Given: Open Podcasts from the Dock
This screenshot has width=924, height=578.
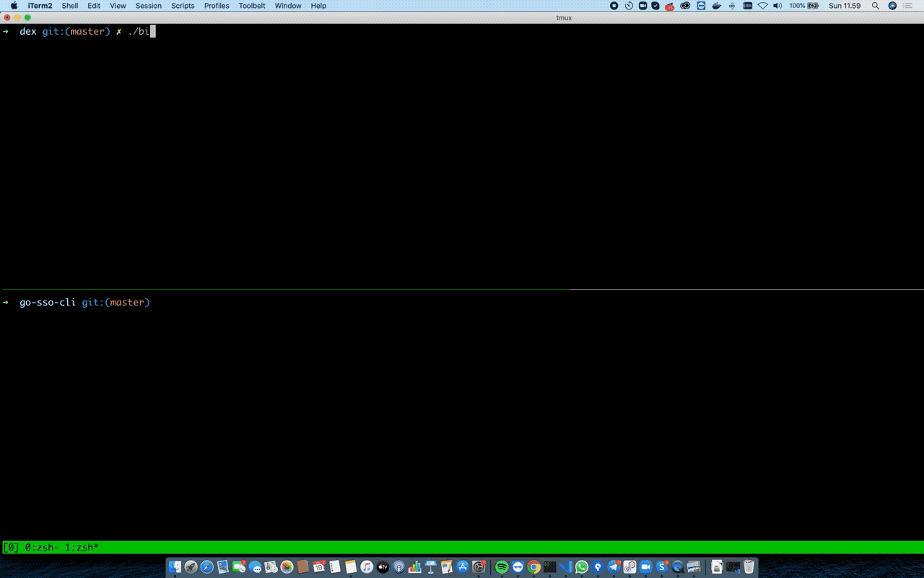Looking at the screenshot, I should pyautogui.click(x=399, y=567).
